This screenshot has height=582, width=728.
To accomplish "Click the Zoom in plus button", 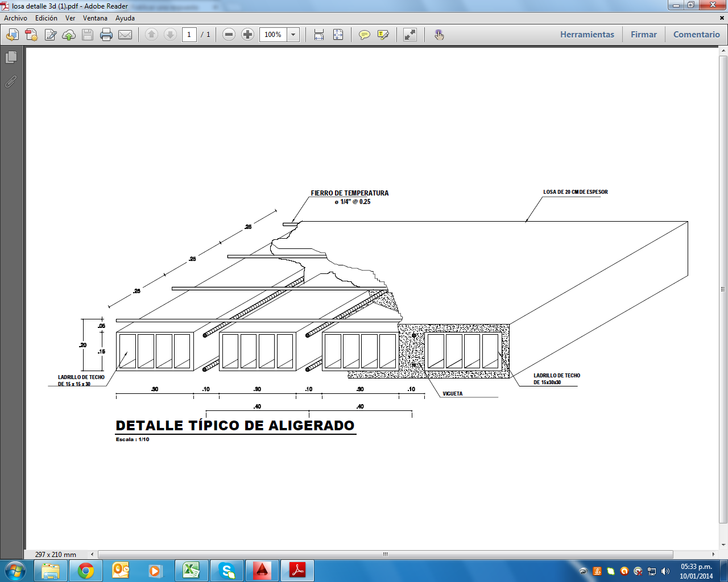I will [247, 35].
